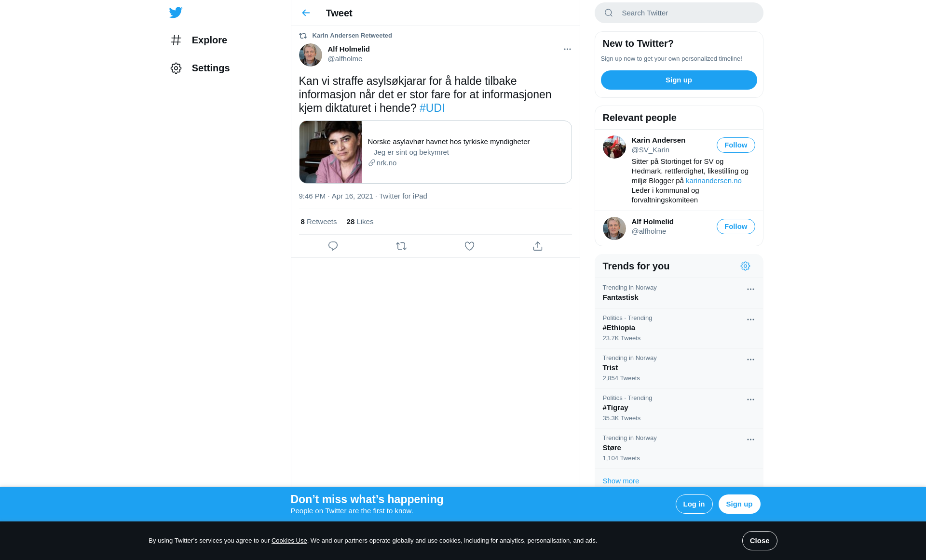This screenshot has height=560, width=926.
Task: Click the retweet icon beside Karin Andersen Retweeted
Action: click(x=303, y=36)
